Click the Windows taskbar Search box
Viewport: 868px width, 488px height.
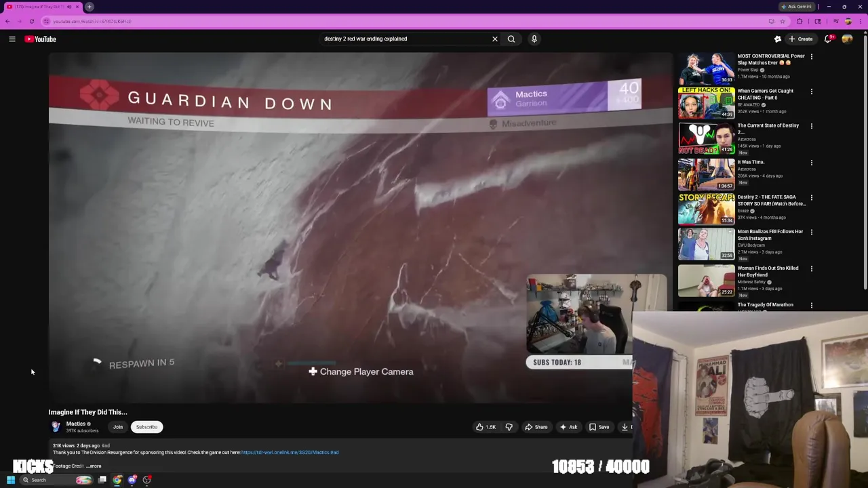click(x=56, y=480)
